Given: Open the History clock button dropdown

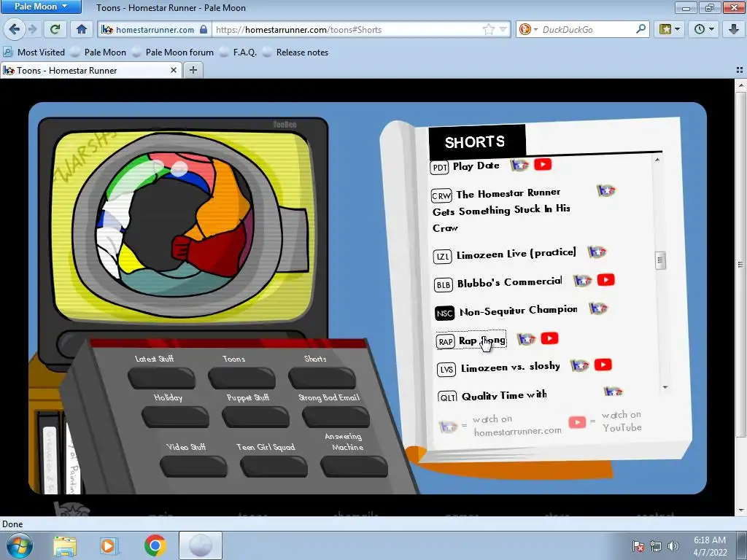Looking at the screenshot, I should (704, 29).
